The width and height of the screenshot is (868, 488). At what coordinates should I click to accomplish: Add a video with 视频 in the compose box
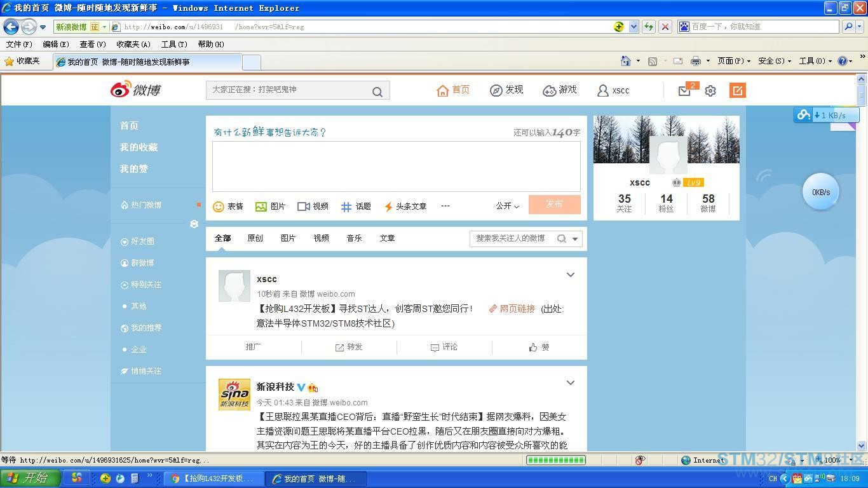coord(313,207)
